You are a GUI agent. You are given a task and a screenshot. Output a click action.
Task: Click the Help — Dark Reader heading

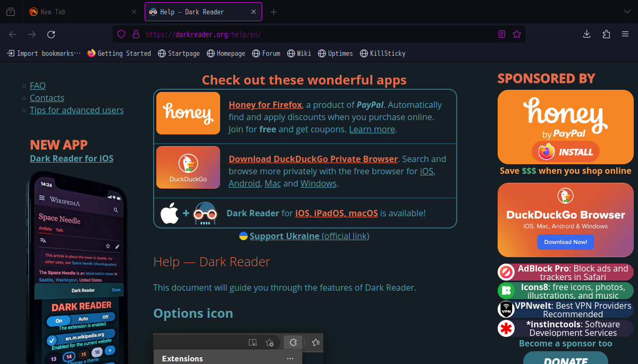[x=212, y=261]
